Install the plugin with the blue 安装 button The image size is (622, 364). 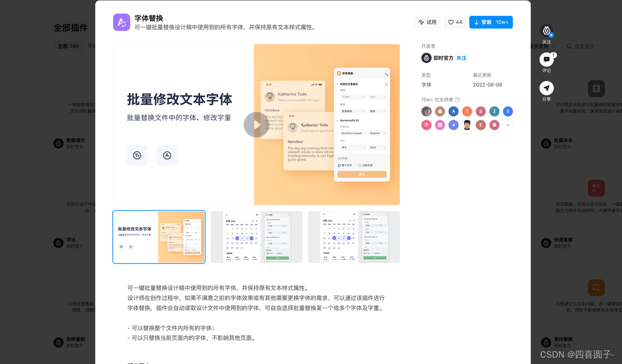491,22
